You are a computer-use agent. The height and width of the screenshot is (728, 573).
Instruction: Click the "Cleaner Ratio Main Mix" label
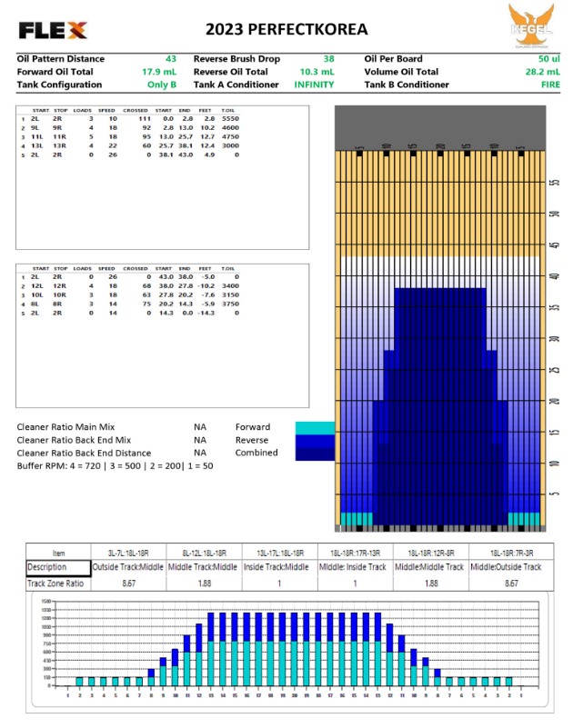(65, 427)
